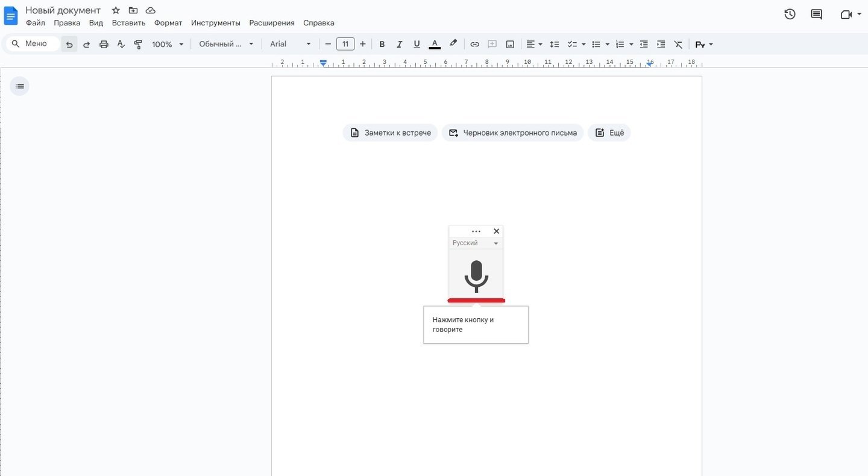Check the cloud save status icon
The image size is (868, 476).
pyautogui.click(x=151, y=10)
